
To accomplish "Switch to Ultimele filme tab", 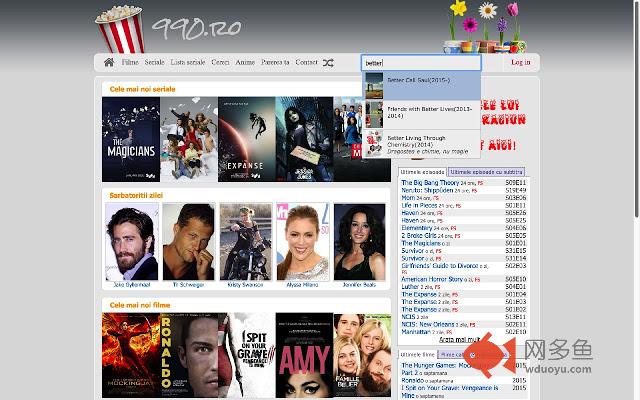I will click(x=418, y=355).
